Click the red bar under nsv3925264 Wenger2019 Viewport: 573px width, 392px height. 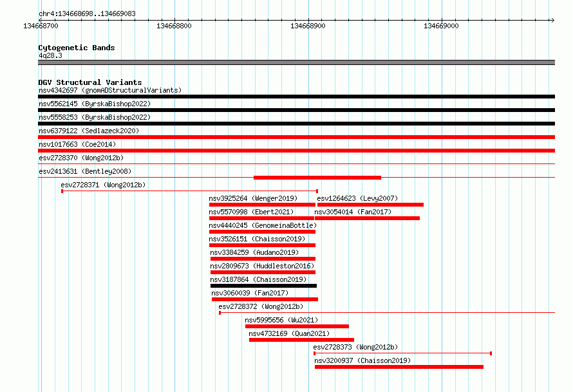262,205
